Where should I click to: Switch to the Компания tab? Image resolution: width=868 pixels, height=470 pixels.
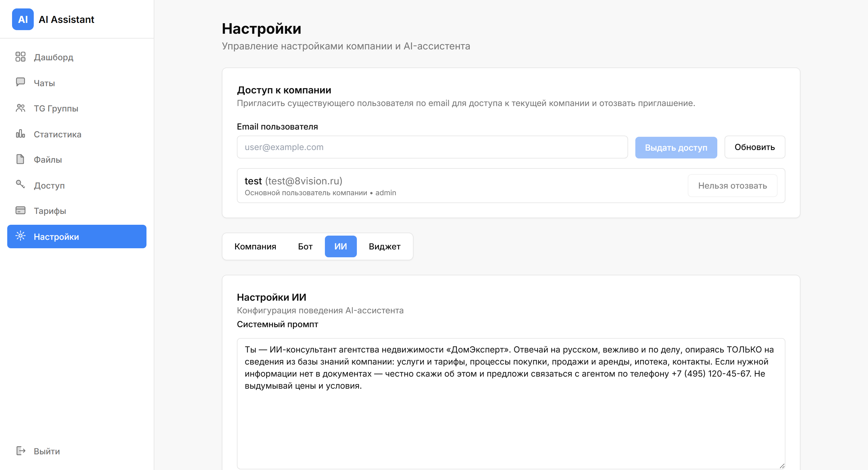point(255,247)
